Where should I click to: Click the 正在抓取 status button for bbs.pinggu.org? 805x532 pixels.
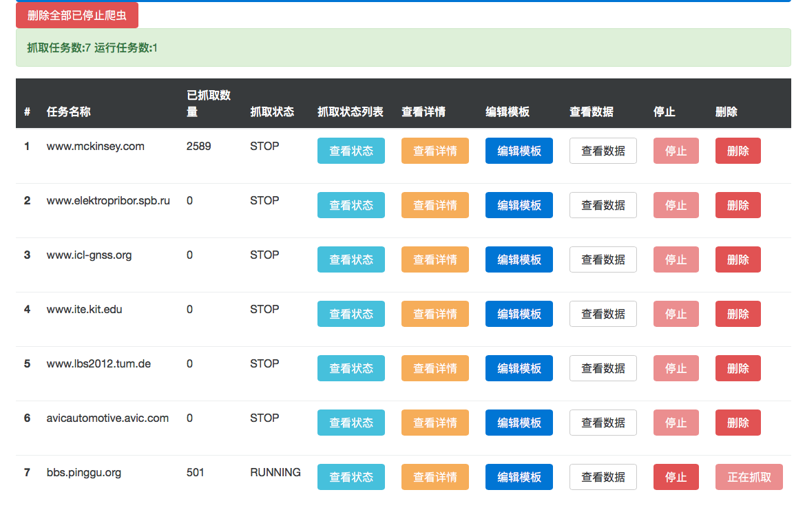point(749,476)
